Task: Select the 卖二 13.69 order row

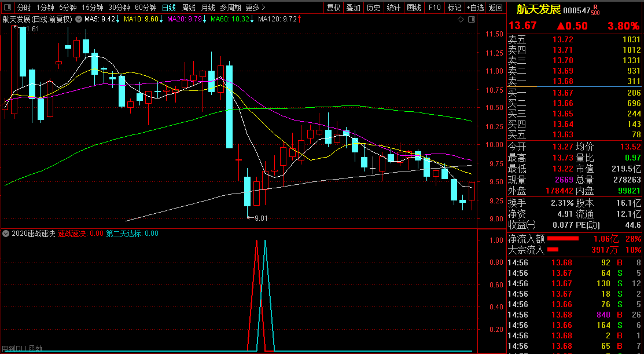Action: pyautogui.click(x=575, y=71)
